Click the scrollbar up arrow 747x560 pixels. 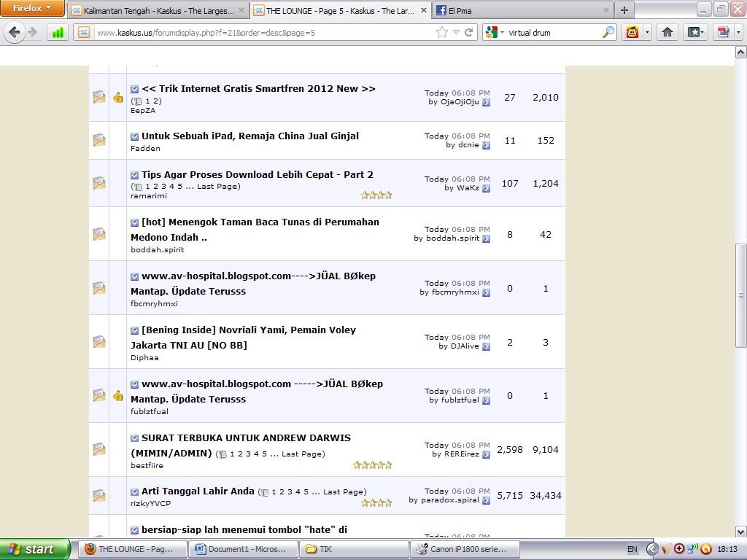[741, 52]
